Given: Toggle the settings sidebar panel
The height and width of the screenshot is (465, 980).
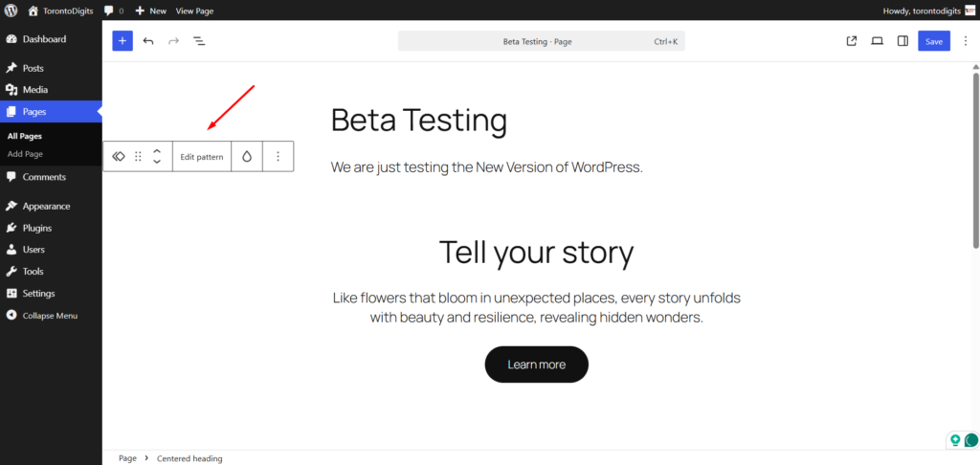Looking at the screenshot, I should click(x=902, y=41).
